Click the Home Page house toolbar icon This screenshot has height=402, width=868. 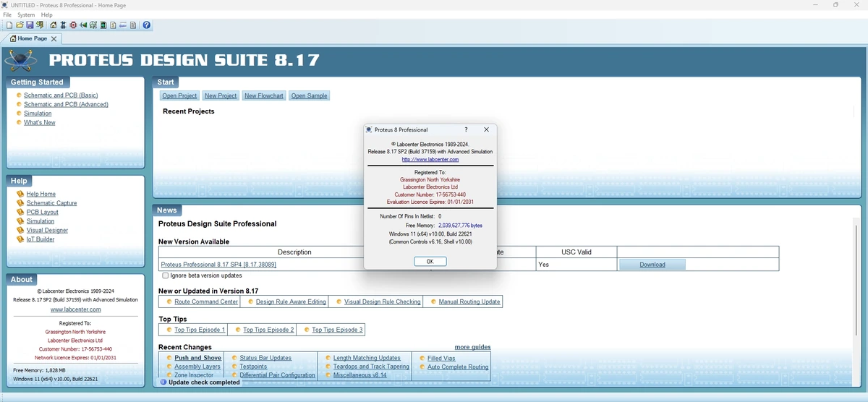(54, 25)
